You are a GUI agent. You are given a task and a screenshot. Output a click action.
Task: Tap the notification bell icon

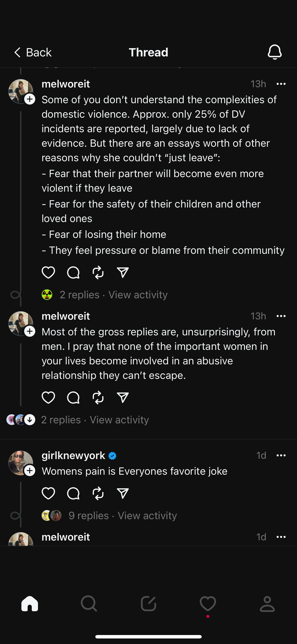274,52
